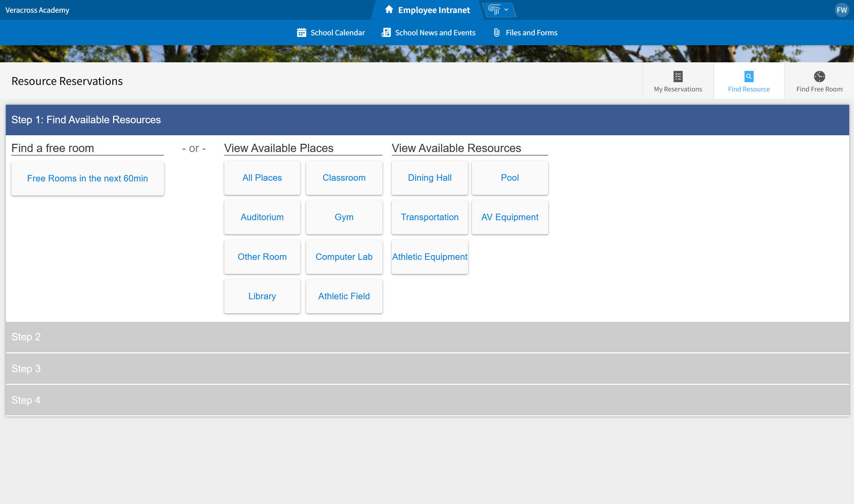This screenshot has height=504, width=854.
Task: Click the FW user avatar
Action: click(x=842, y=10)
